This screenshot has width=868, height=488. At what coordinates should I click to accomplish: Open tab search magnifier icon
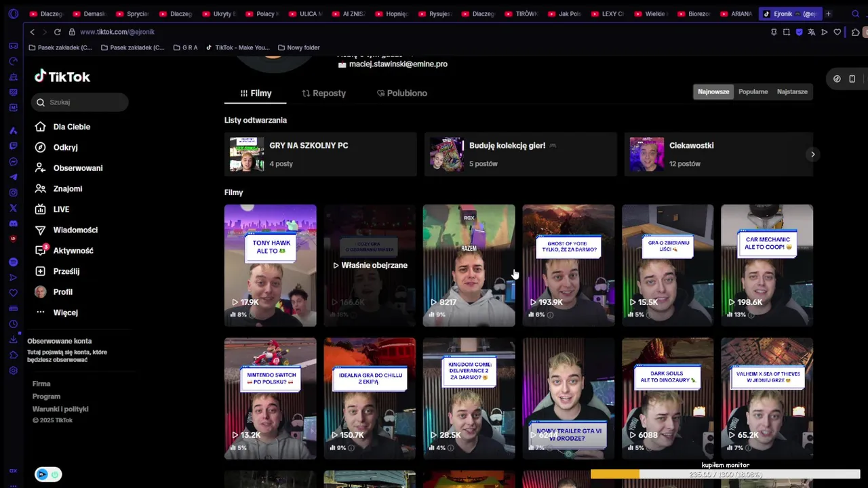click(x=855, y=14)
